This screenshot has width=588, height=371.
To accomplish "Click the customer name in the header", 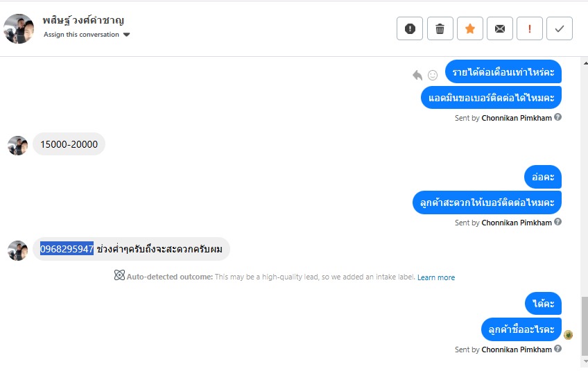I will [83, 20].
